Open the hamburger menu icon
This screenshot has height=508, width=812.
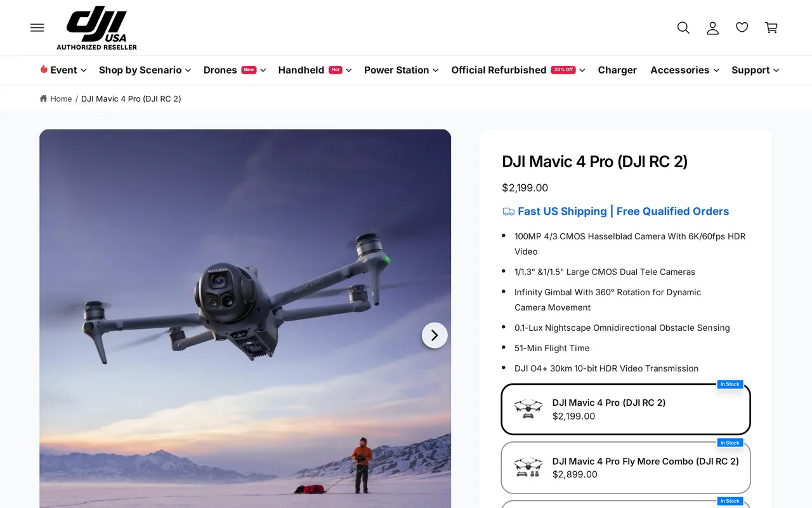pyautogui.click(x=37, y=27)
